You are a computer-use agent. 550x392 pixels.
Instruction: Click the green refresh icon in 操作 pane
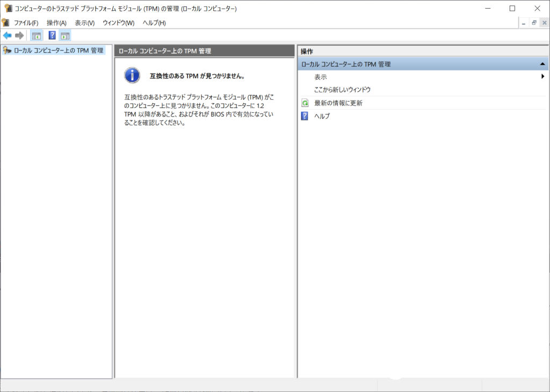point(305,103)
